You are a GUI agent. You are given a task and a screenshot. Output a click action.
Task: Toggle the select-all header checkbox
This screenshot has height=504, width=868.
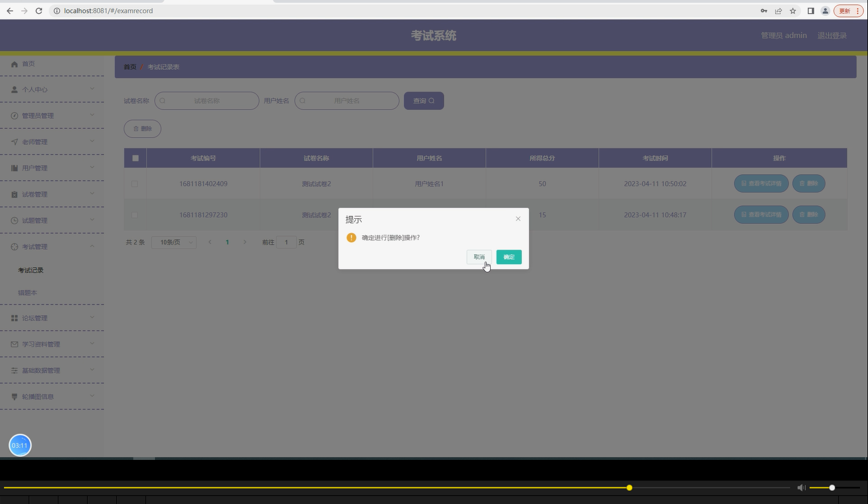(136, 158)
